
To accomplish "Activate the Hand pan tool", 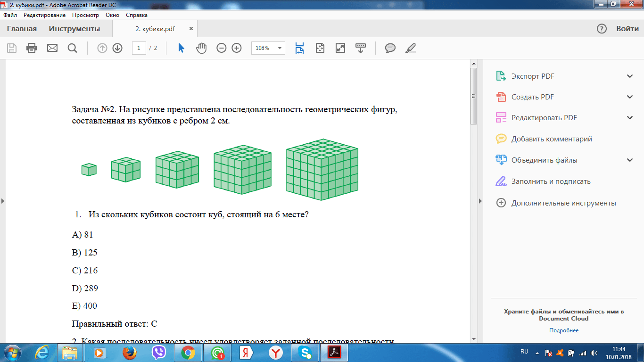I will pos(201,48).
